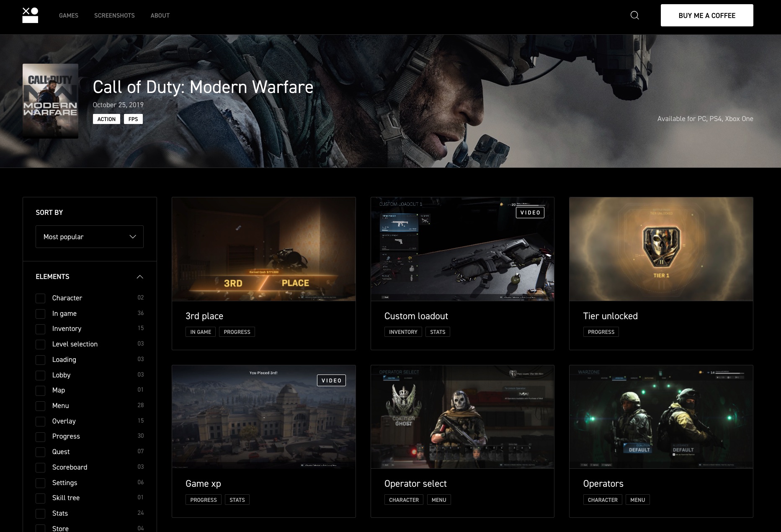Go to the Screenshots menu item
Image resolution: width=781 pixels, height=532 pixels.
point(114,15)
